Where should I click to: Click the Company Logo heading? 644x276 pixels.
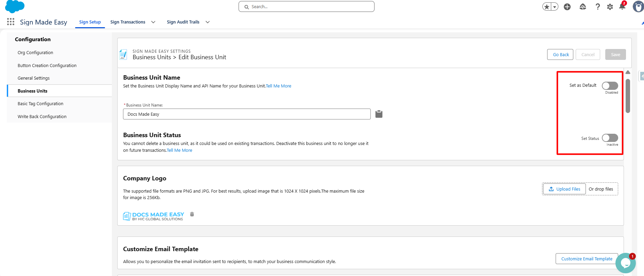[145, 178]
